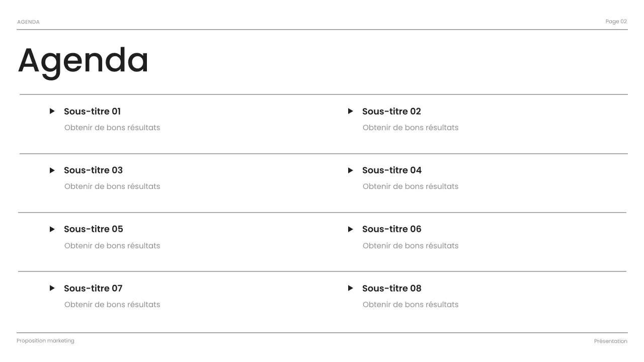Click the description under Sous-titre 07
This screenshot has height=362, width=644.
pyautogui.click(x=112, y=305)
